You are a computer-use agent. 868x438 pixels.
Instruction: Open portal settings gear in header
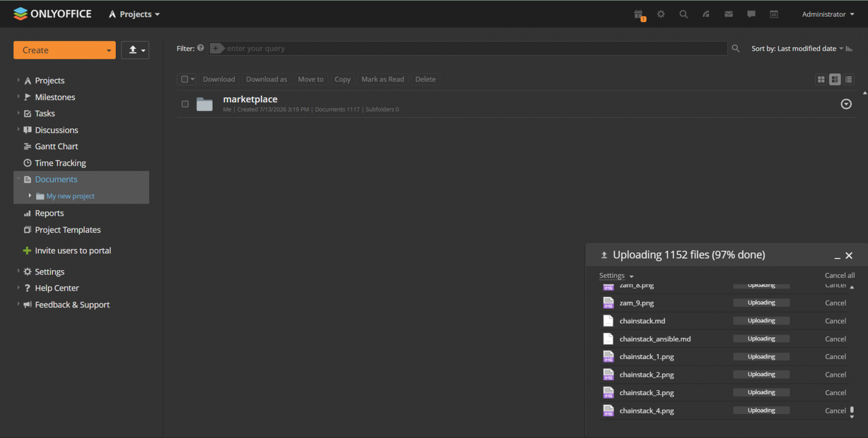pos(661,14)
